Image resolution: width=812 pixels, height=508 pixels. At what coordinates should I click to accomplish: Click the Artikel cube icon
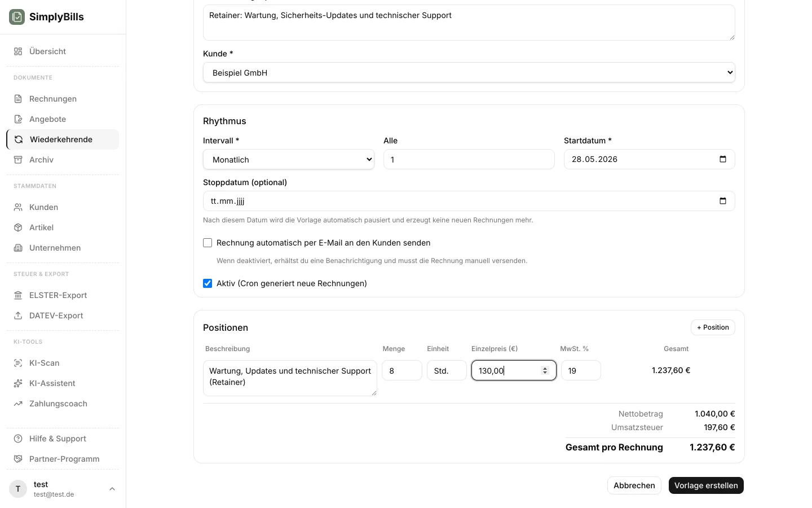coord(18,227)
